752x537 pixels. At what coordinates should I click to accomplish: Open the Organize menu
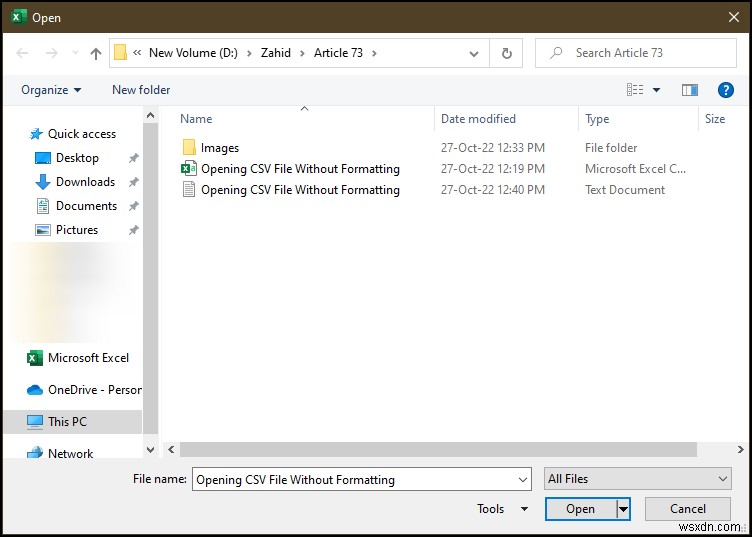51,90
